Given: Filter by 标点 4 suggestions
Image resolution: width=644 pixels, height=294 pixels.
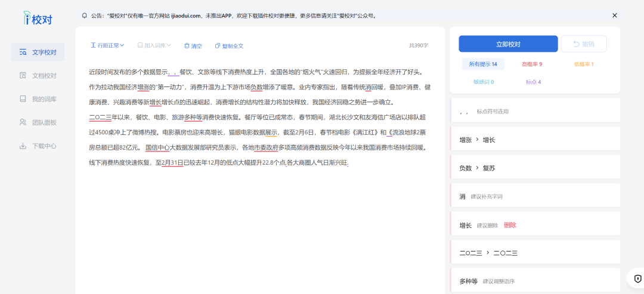Looking at the screenshot, I should pos(533,82).
